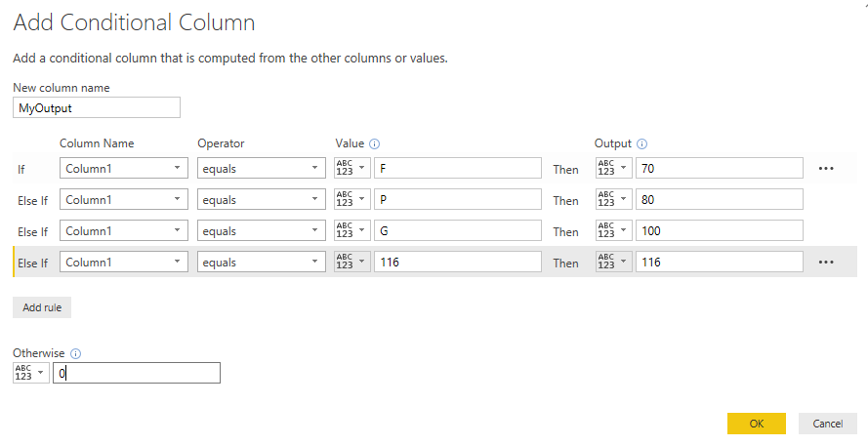Click the Output field containing 116
Screen dimensions: 868x446
tap(720, 262)
